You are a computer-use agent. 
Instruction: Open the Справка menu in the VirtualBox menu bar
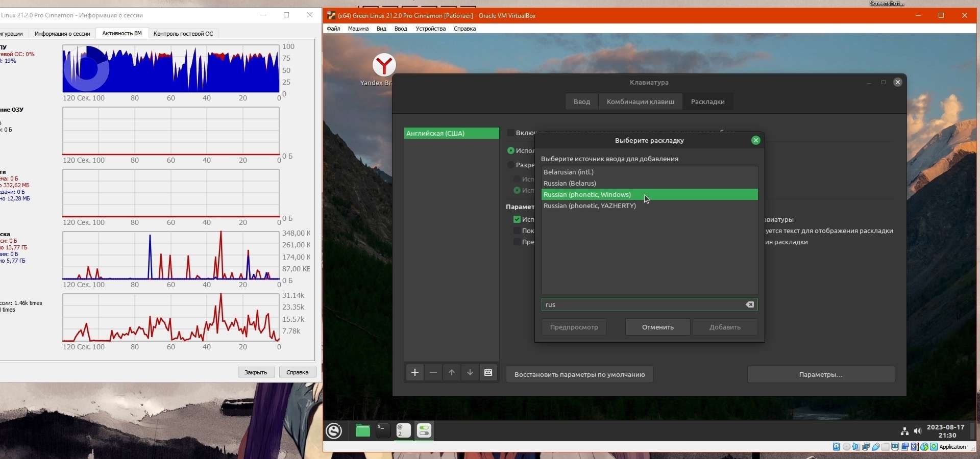coord(465,29)
